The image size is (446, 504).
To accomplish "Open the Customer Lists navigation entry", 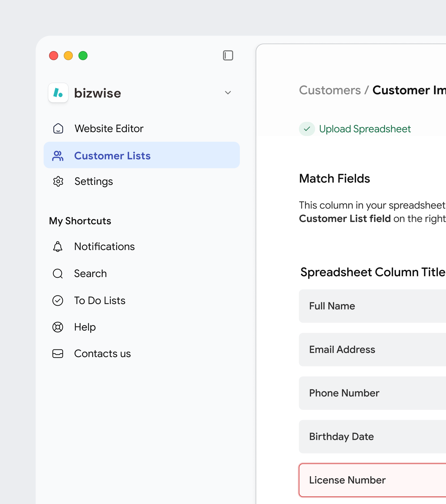I will click(x=112, y=156).
